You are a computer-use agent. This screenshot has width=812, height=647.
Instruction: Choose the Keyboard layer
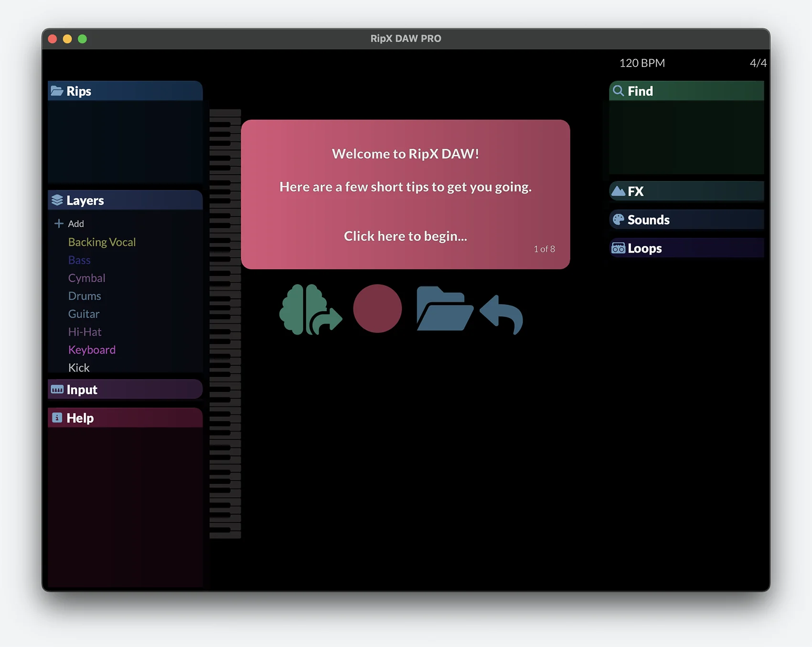92,350
